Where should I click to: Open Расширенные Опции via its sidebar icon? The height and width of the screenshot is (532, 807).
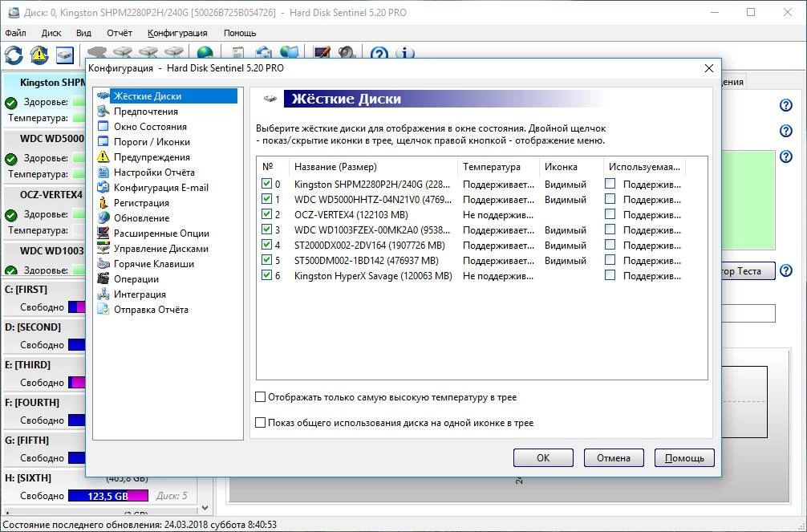103,234
